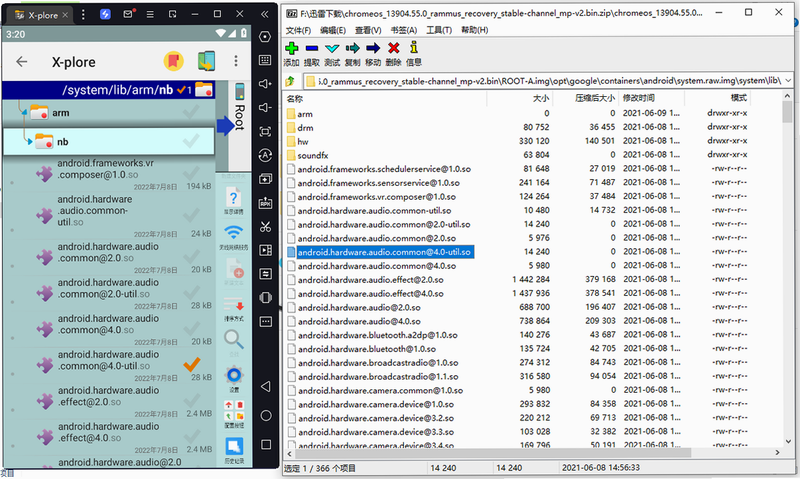Open the 查看(V) menu
800x479 pixels.
368,30
